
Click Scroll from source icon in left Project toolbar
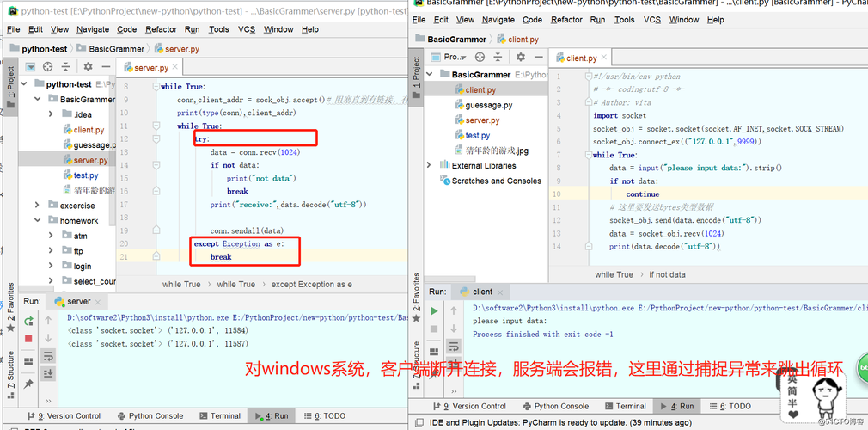pos(48,67)
